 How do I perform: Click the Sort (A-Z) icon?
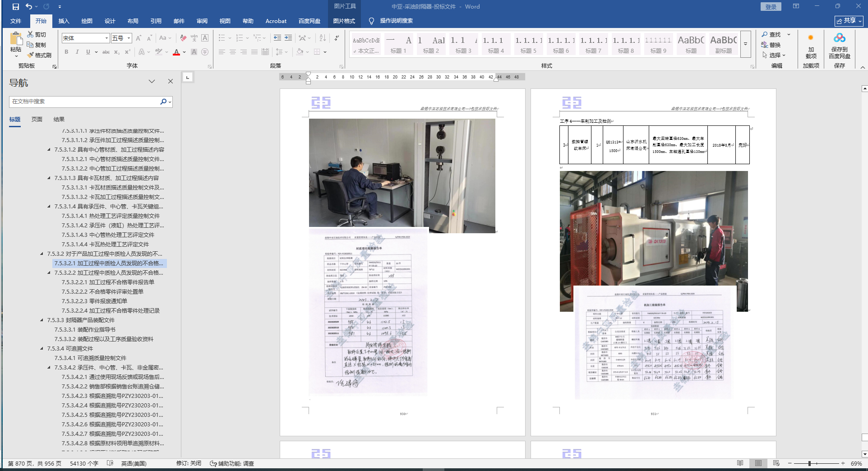click(322, 38)
